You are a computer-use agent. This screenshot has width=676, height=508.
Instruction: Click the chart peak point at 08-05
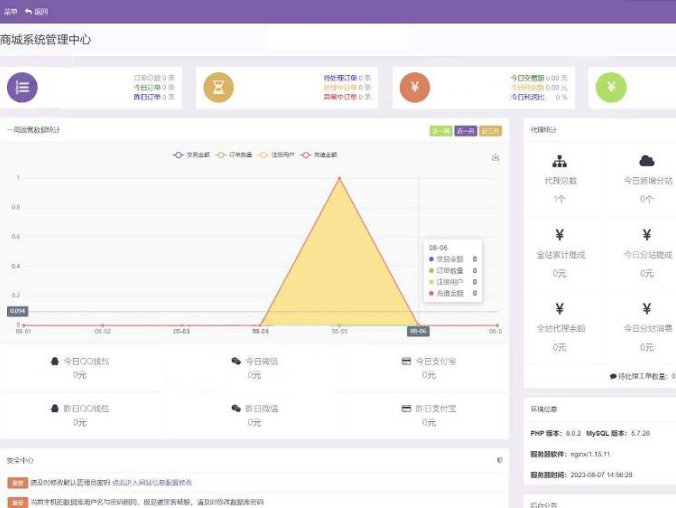(339, 178)
